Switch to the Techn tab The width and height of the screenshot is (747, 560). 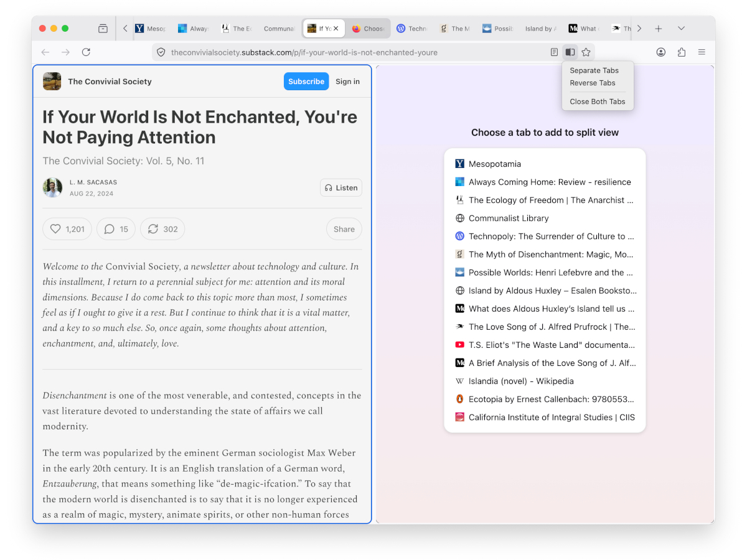click(x=411, y=29)
